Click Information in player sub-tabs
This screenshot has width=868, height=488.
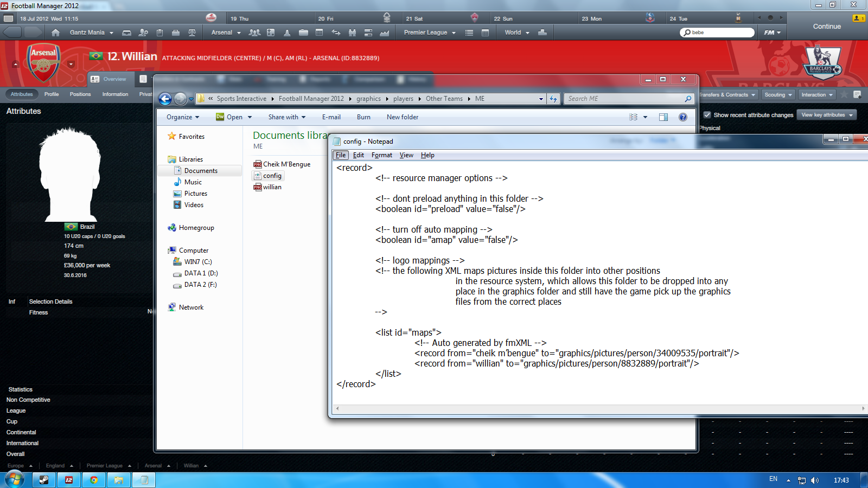click(115, 94)
